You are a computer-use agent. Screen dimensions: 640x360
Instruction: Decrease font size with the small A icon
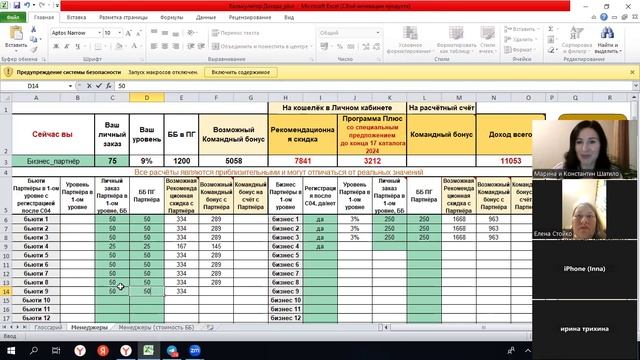coord(139,33)
